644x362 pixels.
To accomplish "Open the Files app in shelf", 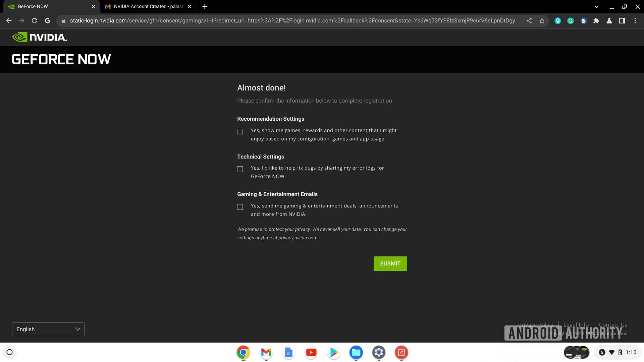I will coord(356,352).
